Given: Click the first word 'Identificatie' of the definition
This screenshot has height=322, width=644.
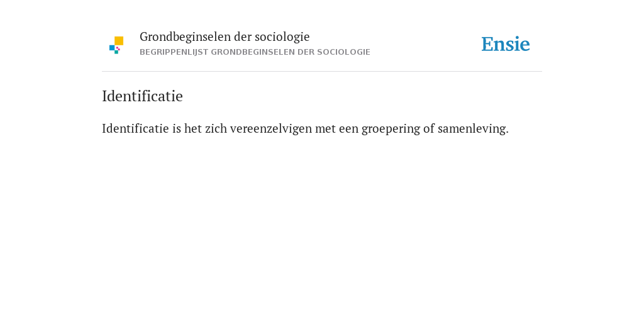Looking at the screenshot, I should click(x=136, y=128).
